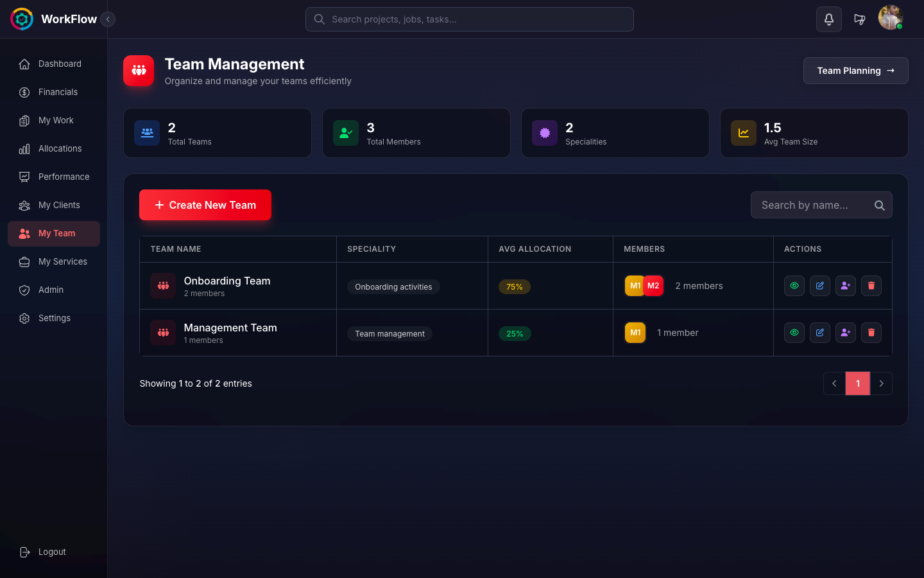Click the Search by name input field
This screenshot has height=578, width=924.
pyautogui.click(x=812, y=205)
